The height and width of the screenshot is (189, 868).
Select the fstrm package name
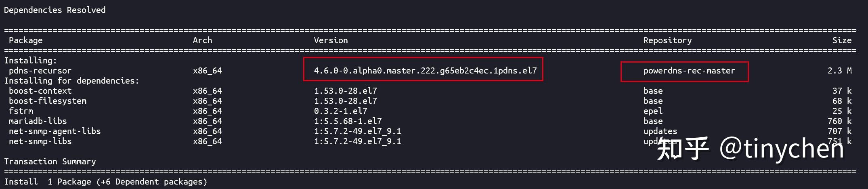coord(21,111)
